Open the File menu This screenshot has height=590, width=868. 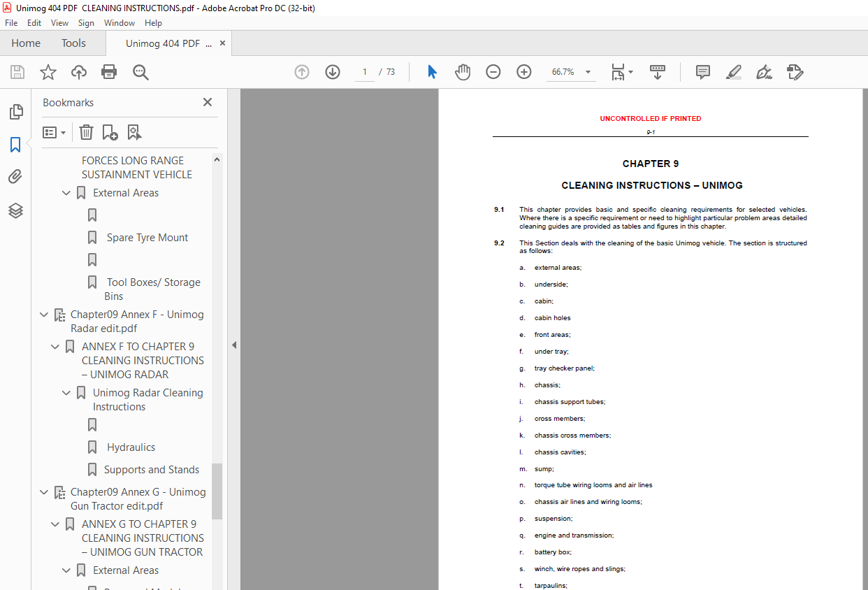[11, 23]
